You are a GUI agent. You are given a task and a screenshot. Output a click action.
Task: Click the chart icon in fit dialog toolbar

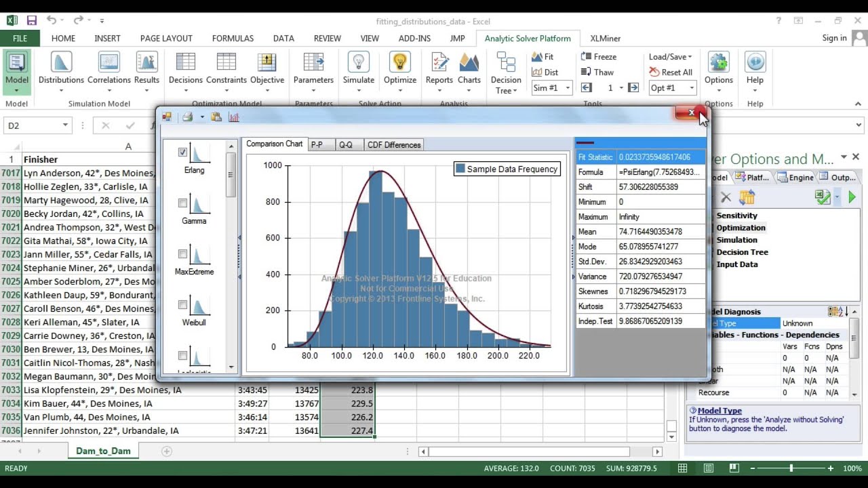coord(234,117)
